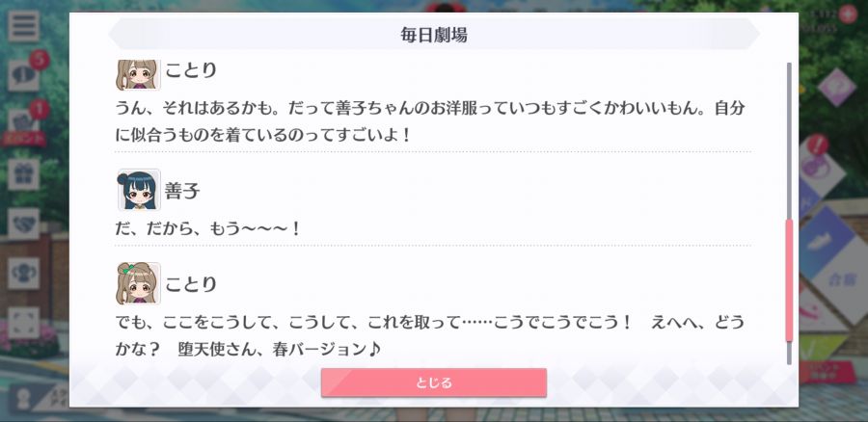Tap the top ことり avatar
868x422 pixels.
point(139,74)
